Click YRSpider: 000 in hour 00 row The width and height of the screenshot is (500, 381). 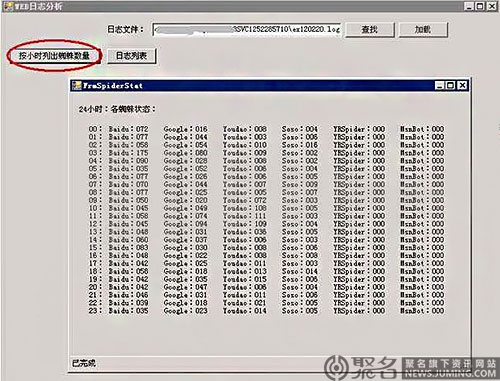[359, 129]
